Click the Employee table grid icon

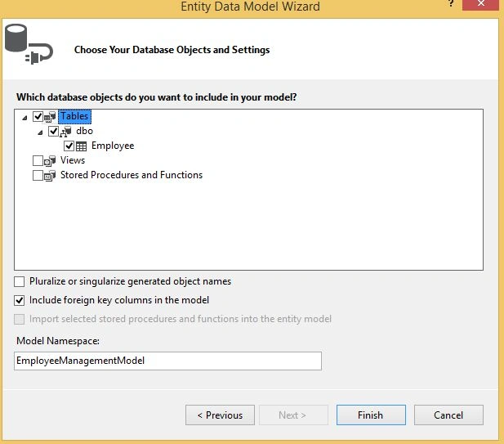[81, 146]
